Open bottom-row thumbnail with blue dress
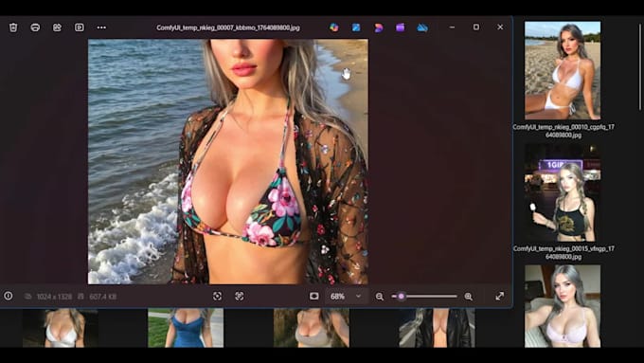The image size is (644, 363). [186, 328]
